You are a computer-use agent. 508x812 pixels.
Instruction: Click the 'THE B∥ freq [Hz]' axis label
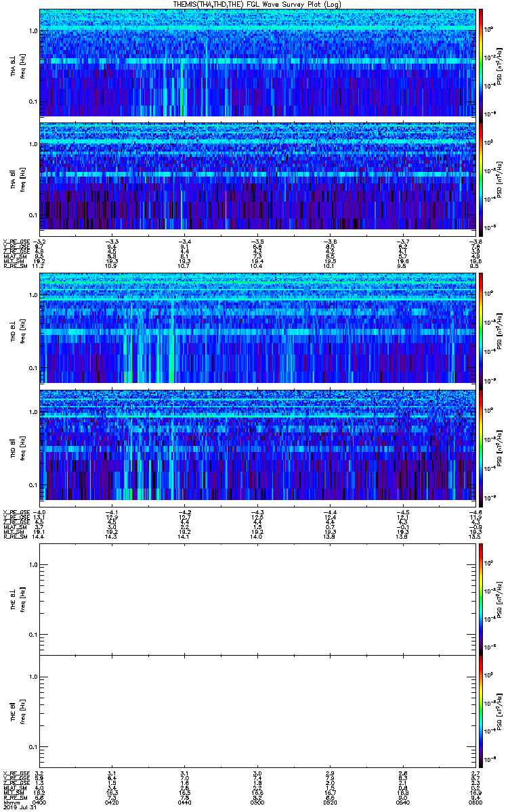pos(17,710)
